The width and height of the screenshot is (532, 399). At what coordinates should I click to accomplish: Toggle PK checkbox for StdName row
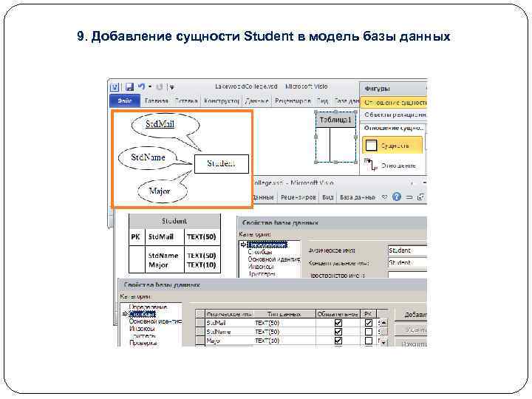[x=369, y=332]
